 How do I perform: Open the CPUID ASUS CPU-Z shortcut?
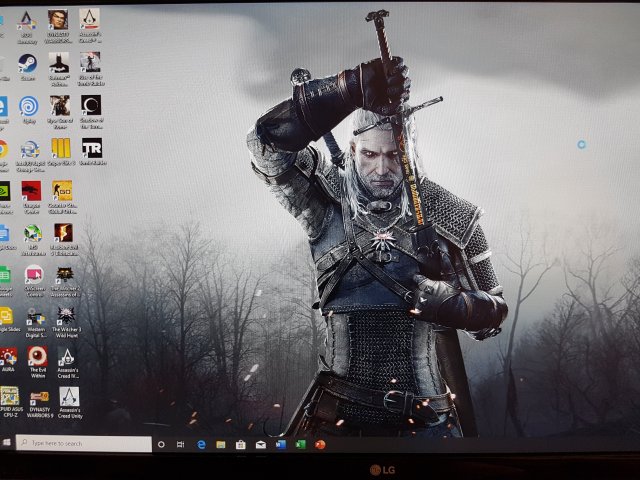click(9, 397)
